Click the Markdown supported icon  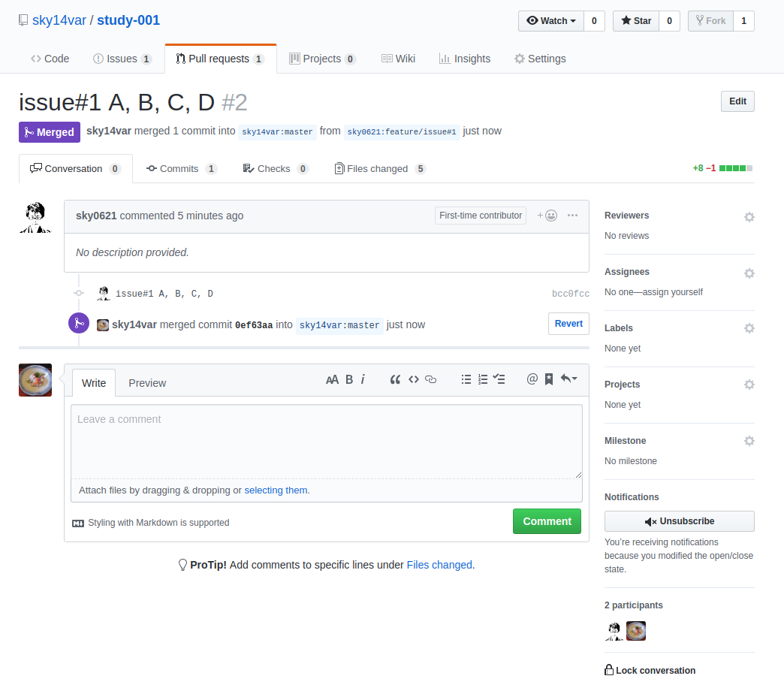pos(78,524)
